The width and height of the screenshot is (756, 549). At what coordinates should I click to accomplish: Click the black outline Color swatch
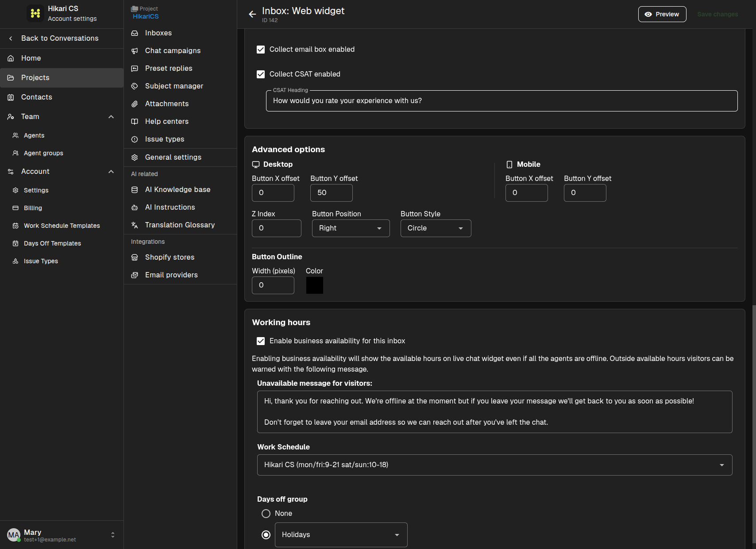[315, 285]
